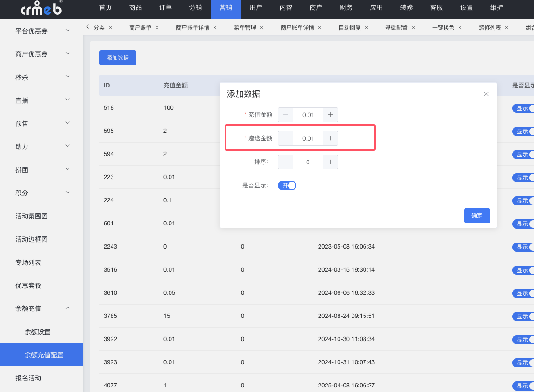Click the crmeb logo
This screenshot has height=392, width=534.
(x=42, y=8)
